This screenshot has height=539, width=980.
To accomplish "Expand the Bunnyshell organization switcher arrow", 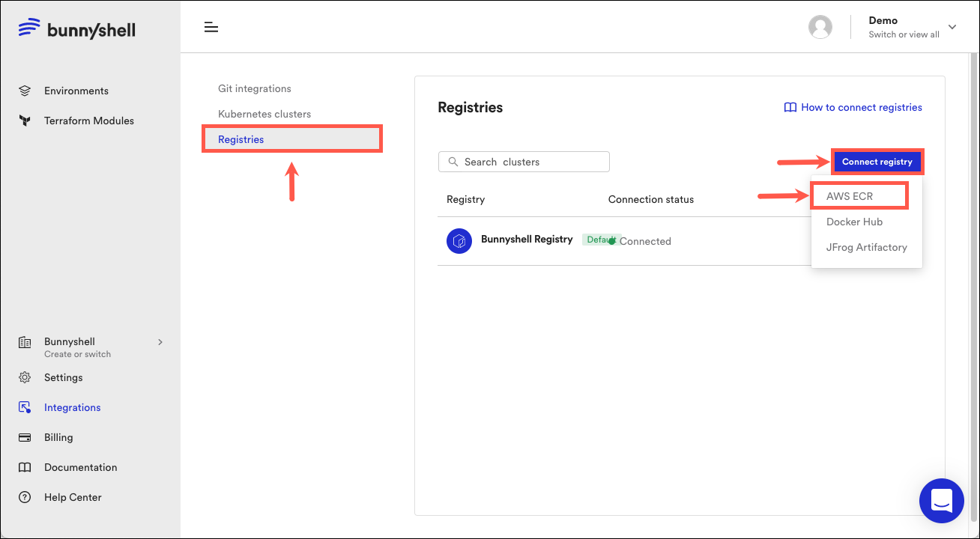I will click(x=160, y=342).
